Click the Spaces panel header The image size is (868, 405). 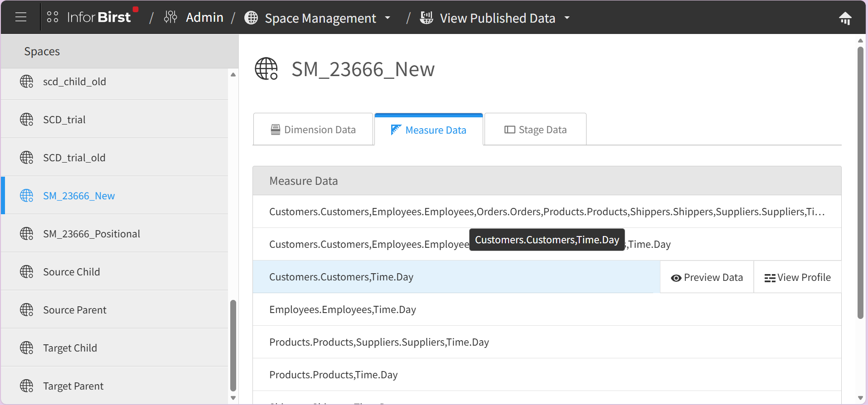(120, 51)
